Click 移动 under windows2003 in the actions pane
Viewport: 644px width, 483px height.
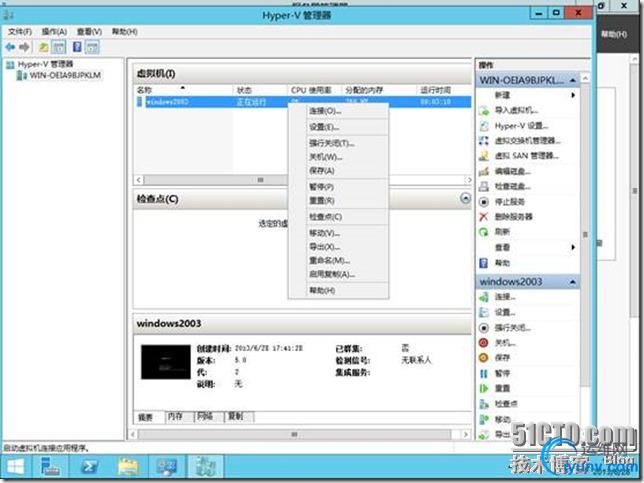(502, 419)
